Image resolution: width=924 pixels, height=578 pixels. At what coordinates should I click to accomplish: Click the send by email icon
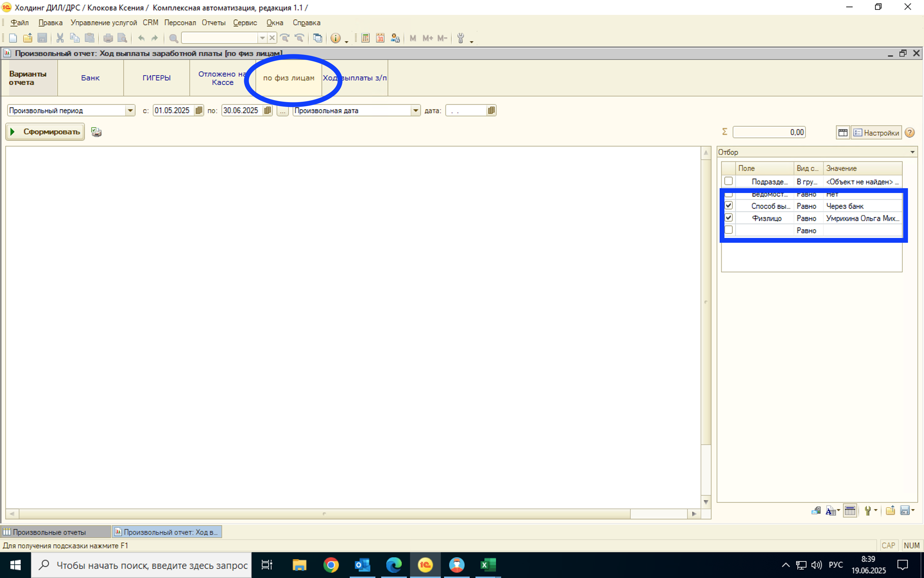pos(816,510)
